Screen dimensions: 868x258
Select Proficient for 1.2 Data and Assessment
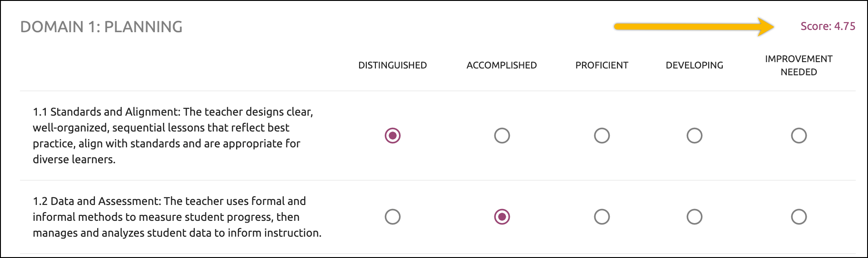[602, 217]
